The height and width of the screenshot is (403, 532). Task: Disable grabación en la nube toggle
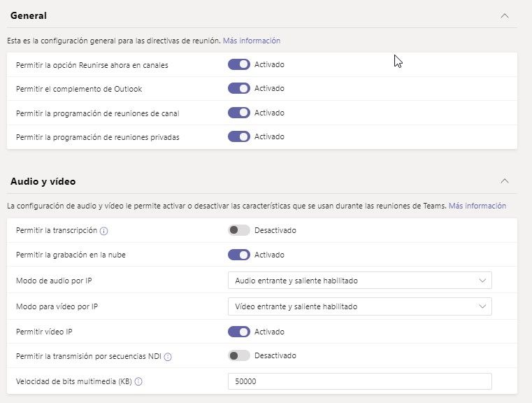pyautogui.click(x=239, y=255)
